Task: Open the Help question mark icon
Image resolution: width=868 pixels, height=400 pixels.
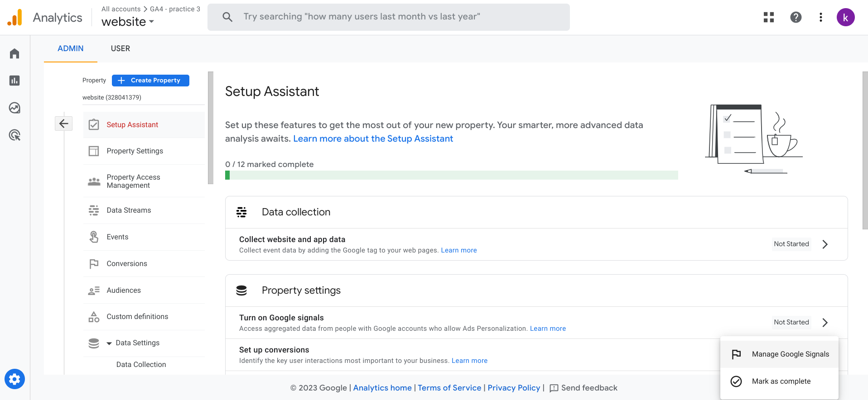Action: (796, 17)
